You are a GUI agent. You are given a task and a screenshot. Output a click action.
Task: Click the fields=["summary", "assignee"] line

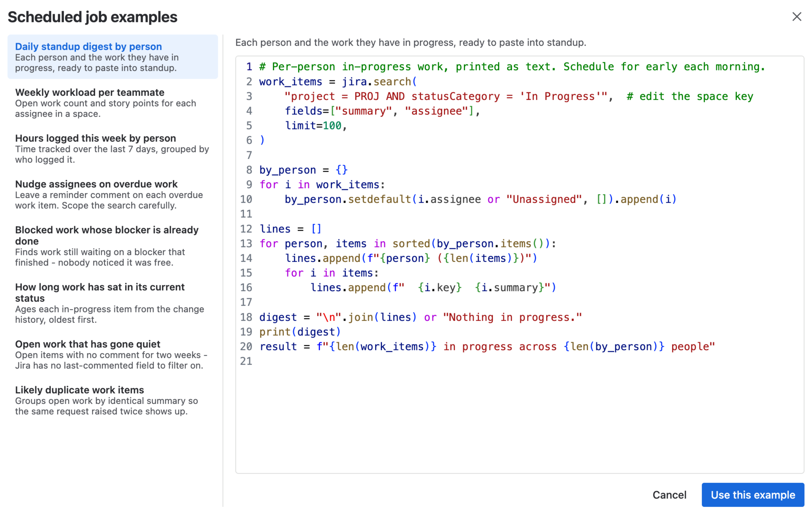tap(382, 111)
